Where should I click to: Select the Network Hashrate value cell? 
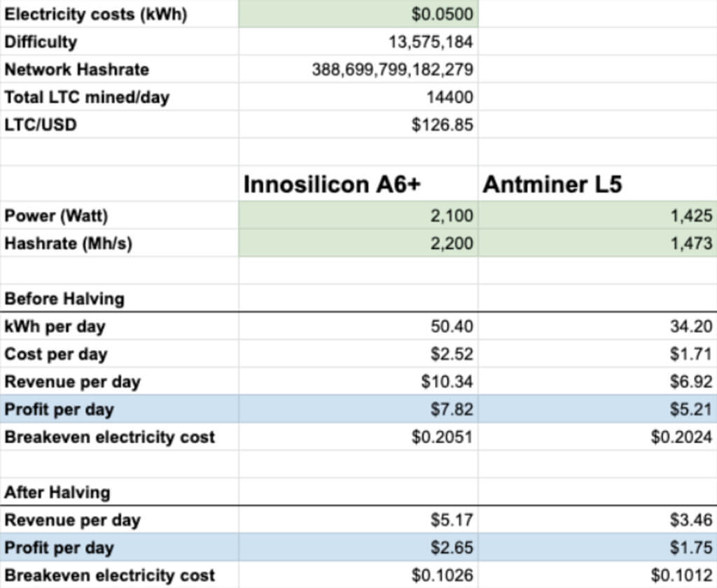(358, 69)
